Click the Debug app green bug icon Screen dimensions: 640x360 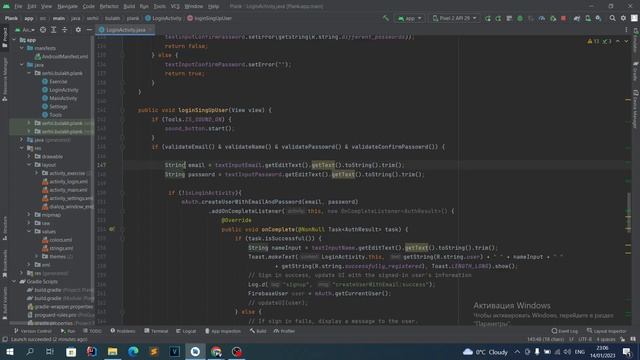520,18
